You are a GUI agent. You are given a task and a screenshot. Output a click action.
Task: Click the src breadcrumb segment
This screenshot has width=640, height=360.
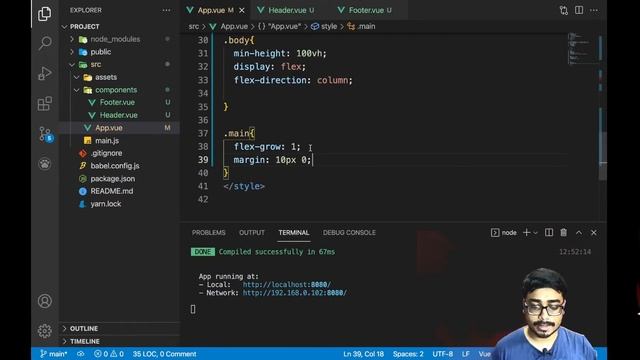(x=193, y=26)
